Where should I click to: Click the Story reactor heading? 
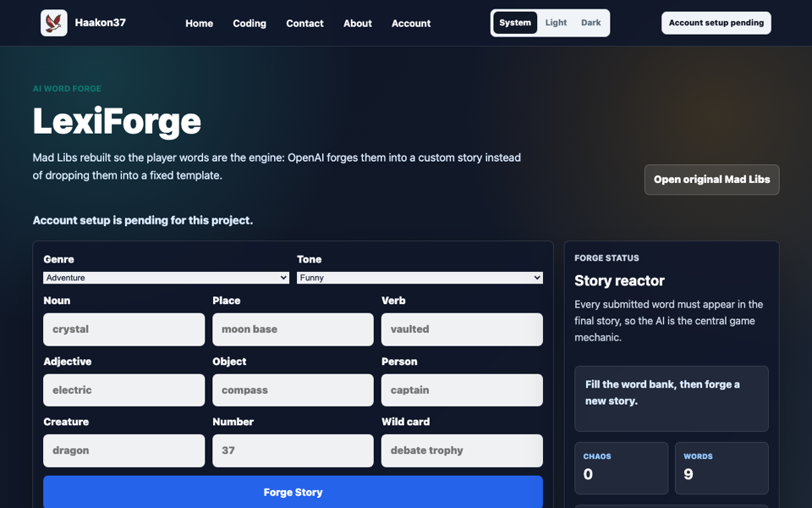[x=619, y=280]
